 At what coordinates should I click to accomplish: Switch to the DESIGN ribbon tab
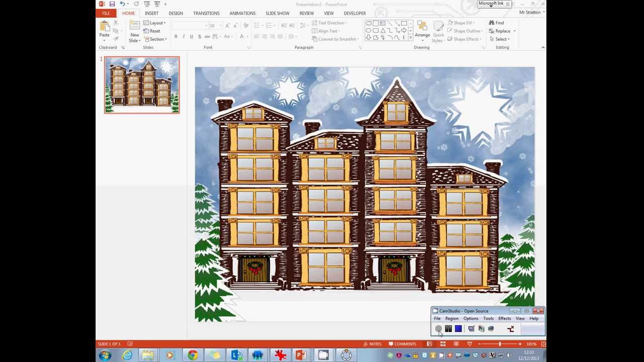pos(176,13)
